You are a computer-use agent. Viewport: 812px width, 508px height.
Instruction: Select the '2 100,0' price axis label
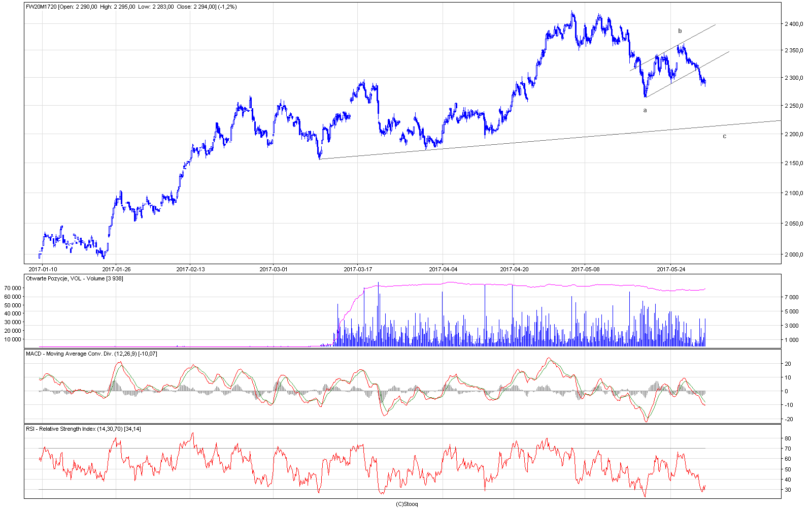click(x=794, y=193)
